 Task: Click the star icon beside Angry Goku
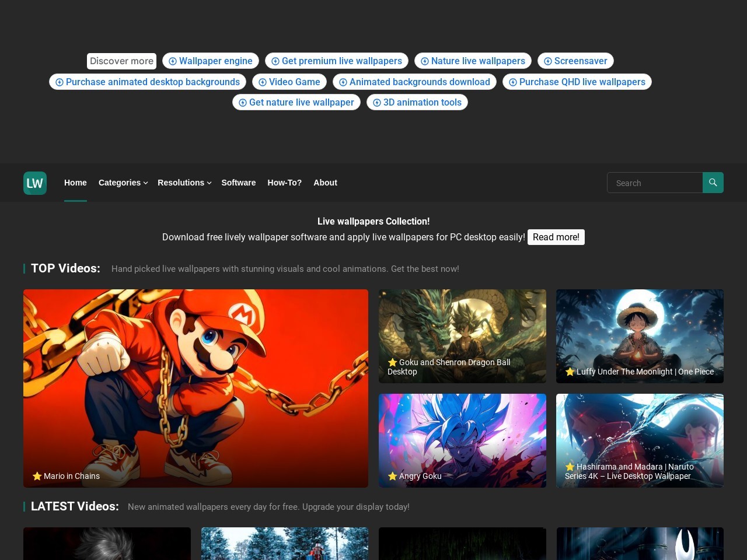[392, 476]
